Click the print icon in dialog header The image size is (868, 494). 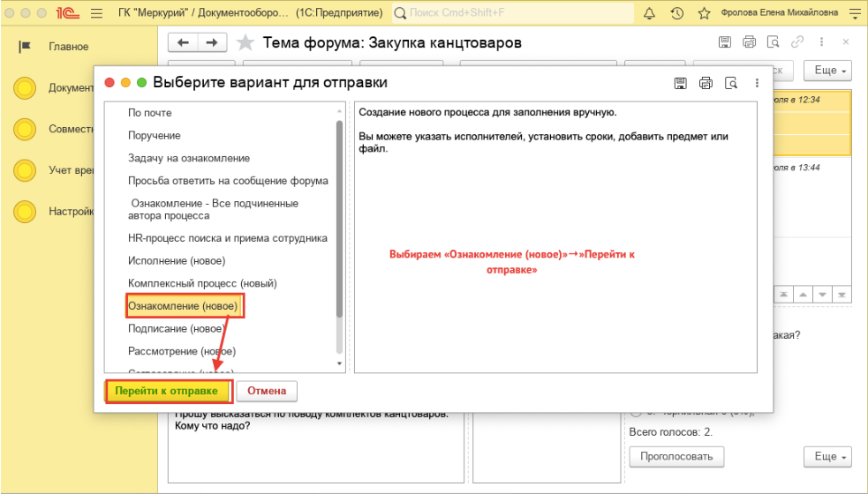[x=706, y=83]
